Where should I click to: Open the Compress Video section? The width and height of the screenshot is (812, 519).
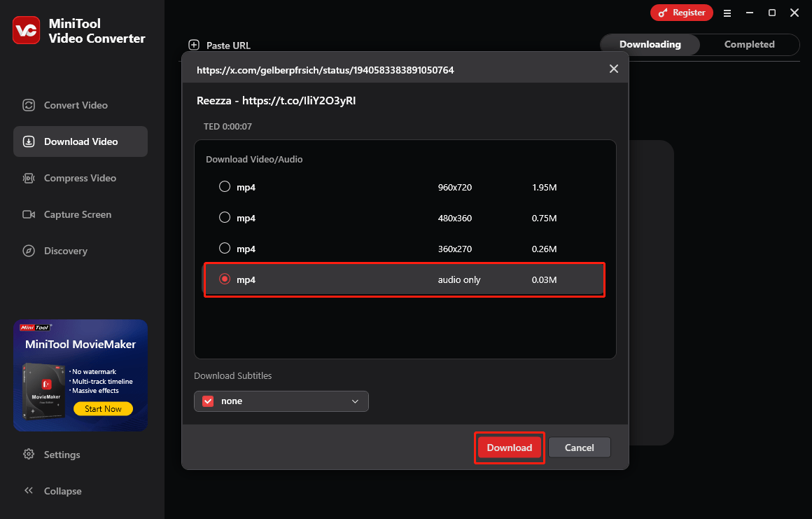point(80,178)
